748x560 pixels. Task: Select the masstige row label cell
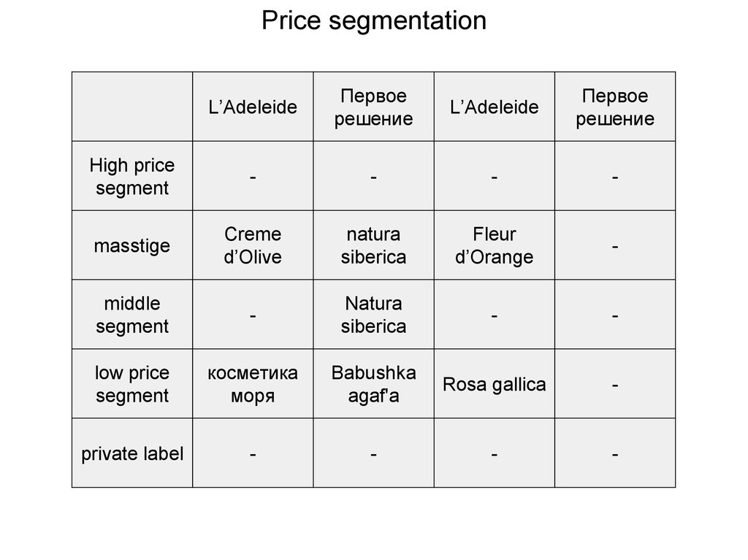pyautogui.click(x=132, y=245)
